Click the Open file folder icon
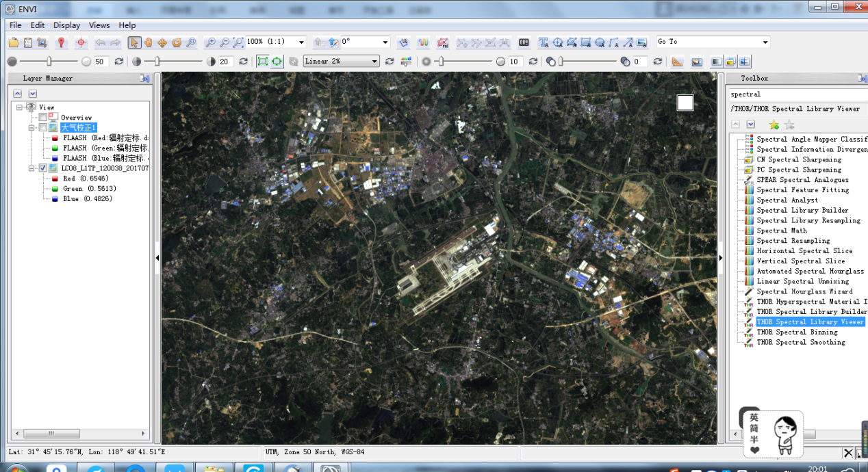 [x=14, y=42]
